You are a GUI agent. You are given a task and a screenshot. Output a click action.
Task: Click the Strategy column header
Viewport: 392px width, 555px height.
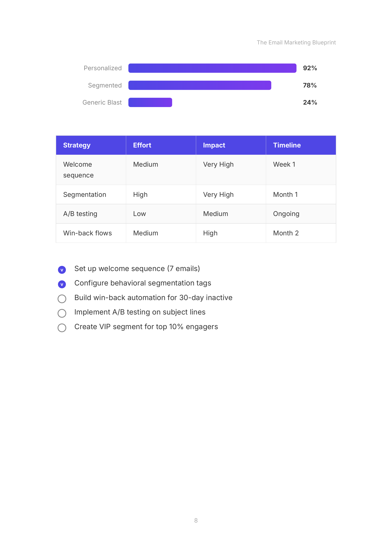77,145
